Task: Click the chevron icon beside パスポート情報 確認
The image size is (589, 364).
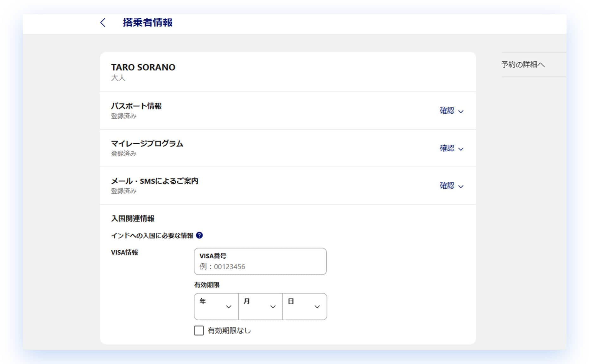Action: [461, 111]
